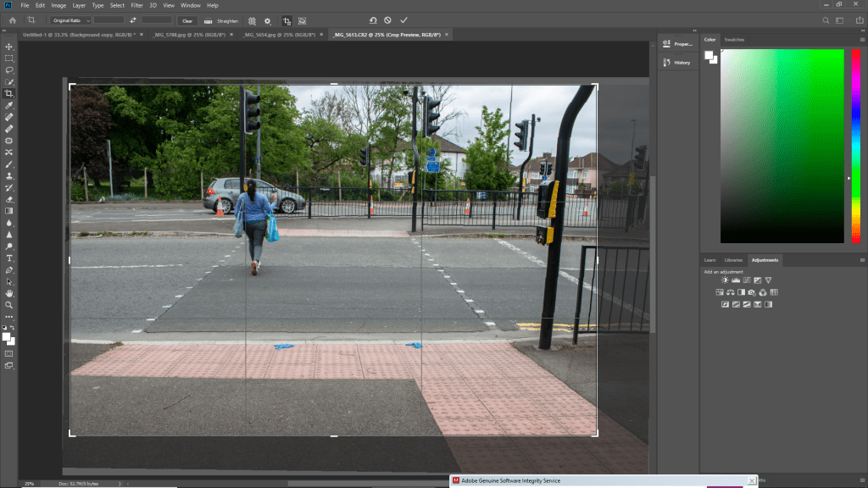Cancel the crop operation
868x488 pixels.
coord(387,20)
